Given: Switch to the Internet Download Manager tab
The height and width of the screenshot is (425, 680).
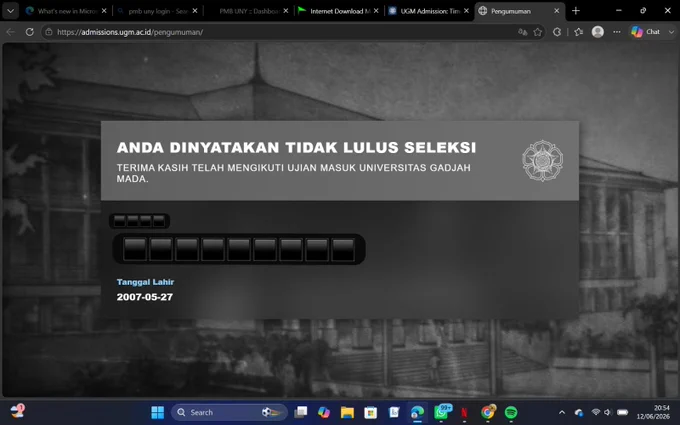Looking at the screenshot, I should coord(339,11).
